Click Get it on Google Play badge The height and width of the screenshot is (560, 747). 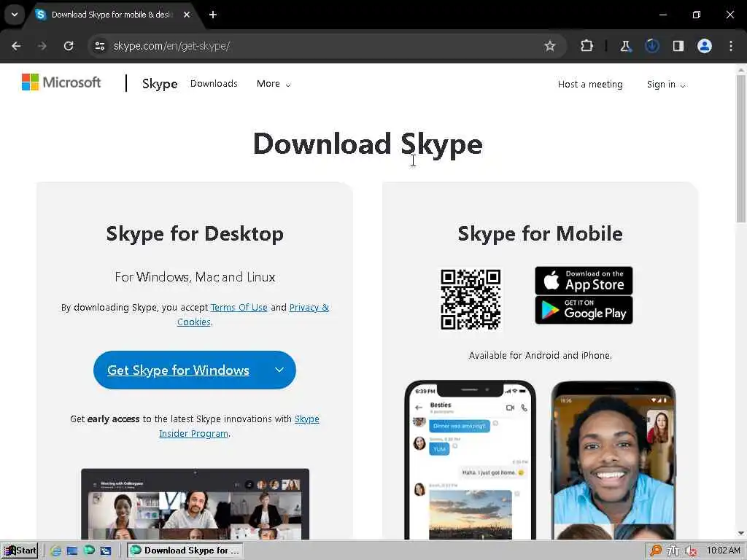point(584,310)
